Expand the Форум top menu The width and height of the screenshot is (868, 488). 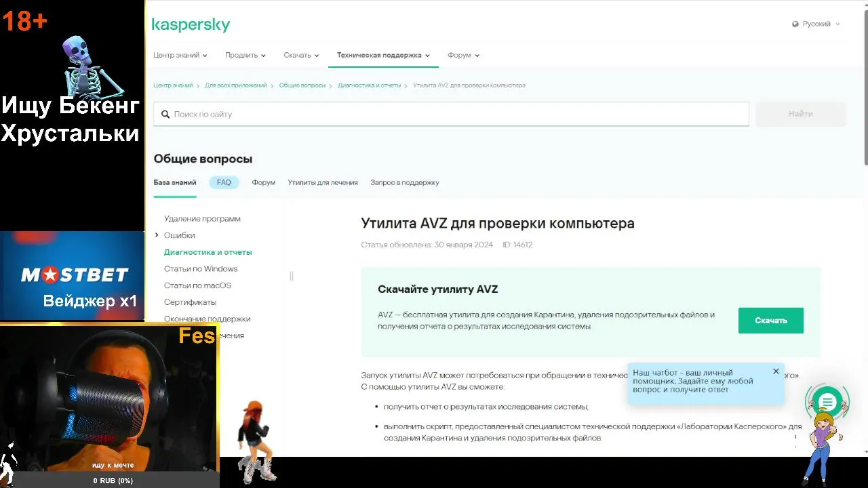pyautogui.click(x=463, y=55)
